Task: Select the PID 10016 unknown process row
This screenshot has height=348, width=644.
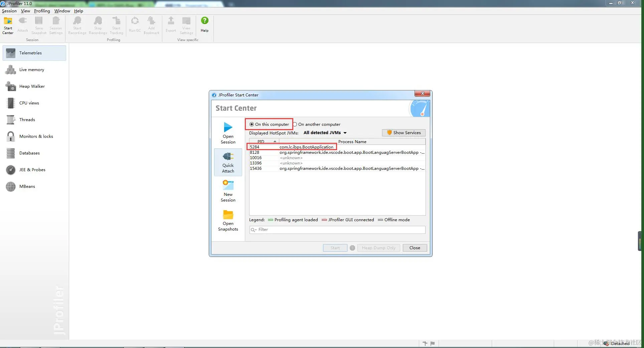Action: point(337,157)
